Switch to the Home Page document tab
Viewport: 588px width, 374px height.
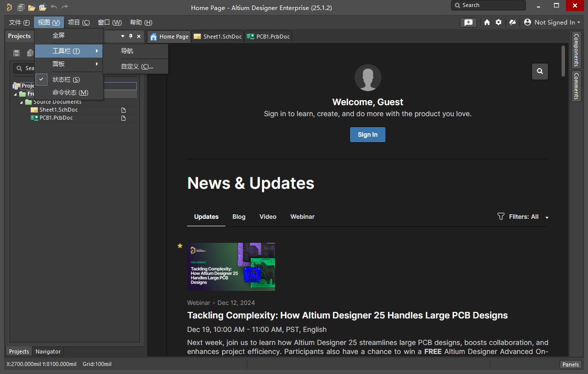tap(169, 37)
